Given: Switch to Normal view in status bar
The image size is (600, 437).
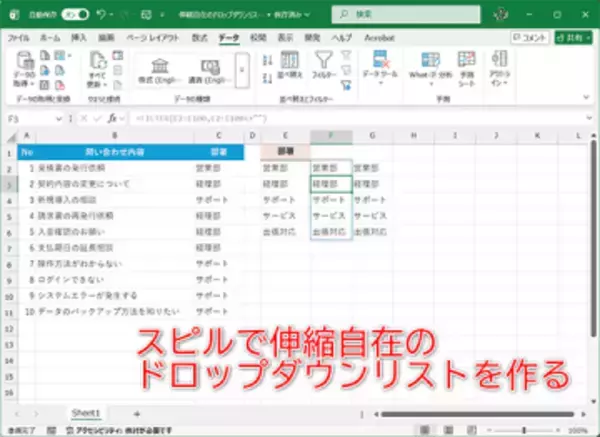Looking at the screenshot, I should [x=425, y=430].
